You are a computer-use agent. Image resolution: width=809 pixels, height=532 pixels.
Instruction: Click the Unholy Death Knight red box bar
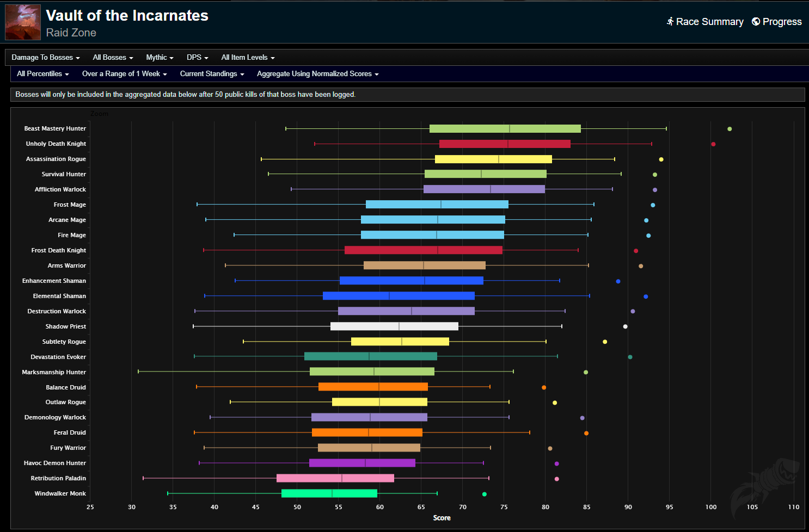(x=505, y=144)
